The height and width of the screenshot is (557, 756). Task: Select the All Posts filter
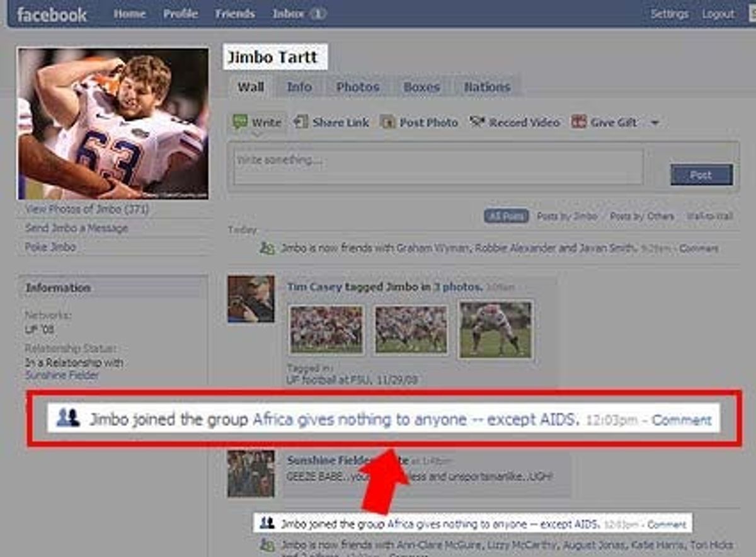pos(507,216)
